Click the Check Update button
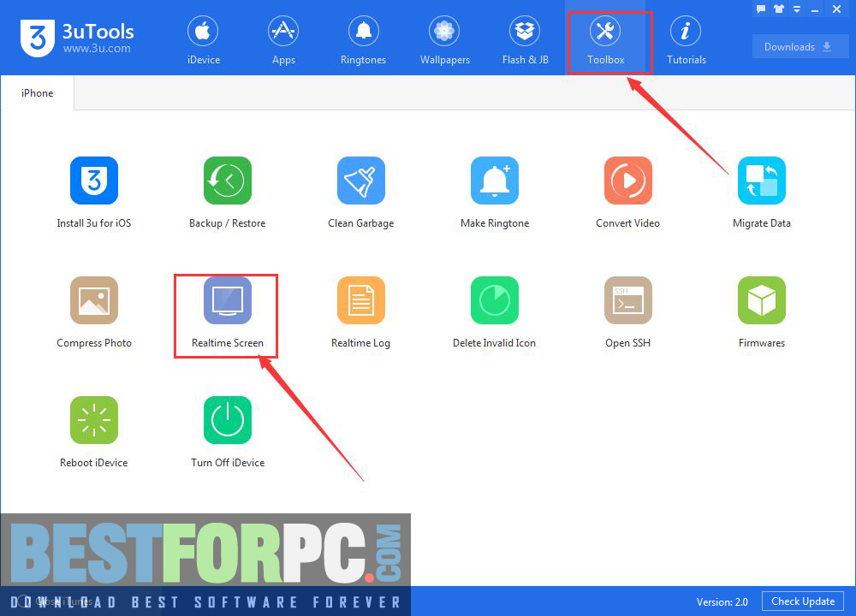The image size is (856, 616). 803,601
